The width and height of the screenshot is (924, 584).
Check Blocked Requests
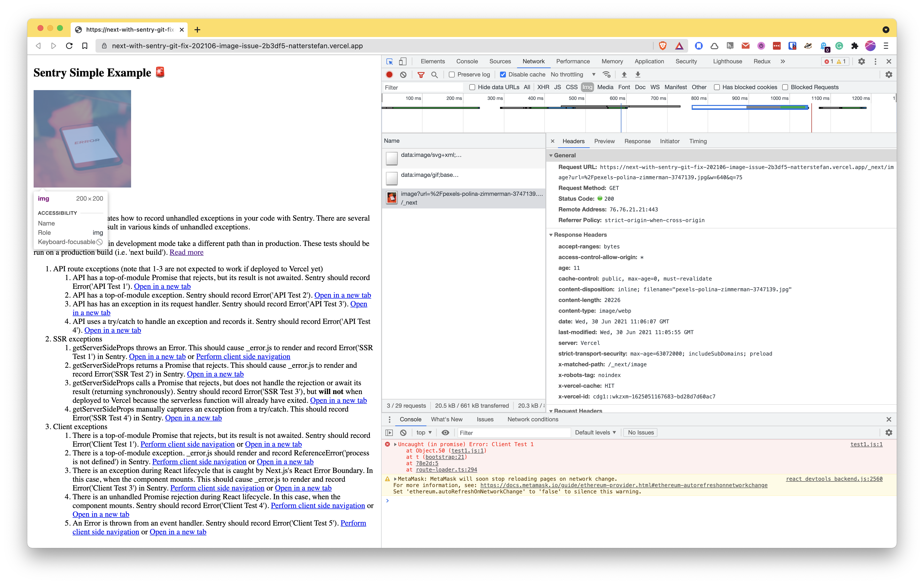click(x=785, y=87)
